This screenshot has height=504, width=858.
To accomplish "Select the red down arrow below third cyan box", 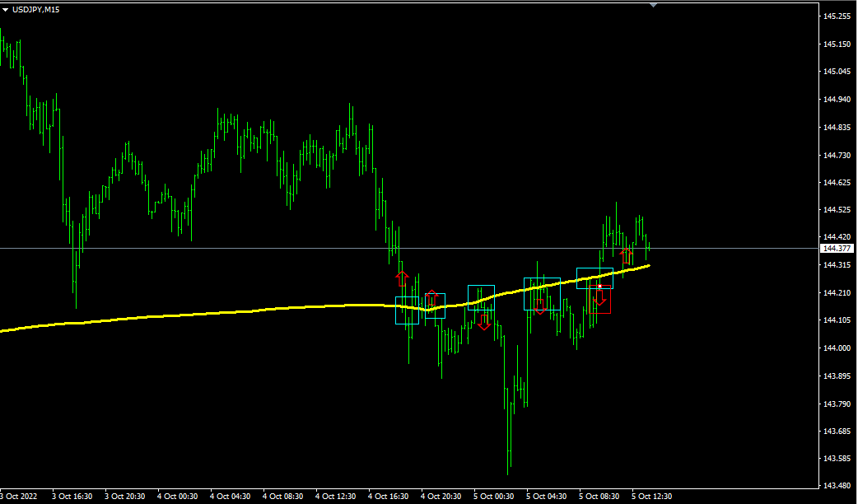I will (483, 323).
